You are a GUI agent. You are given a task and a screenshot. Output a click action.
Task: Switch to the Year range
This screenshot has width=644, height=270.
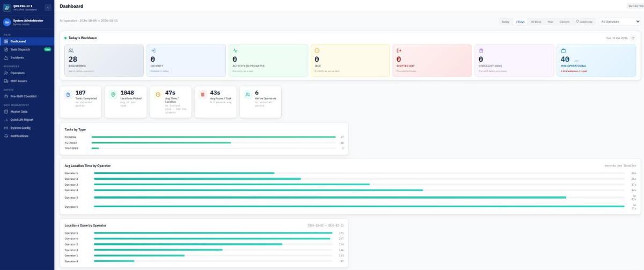[x=550, y=21]
